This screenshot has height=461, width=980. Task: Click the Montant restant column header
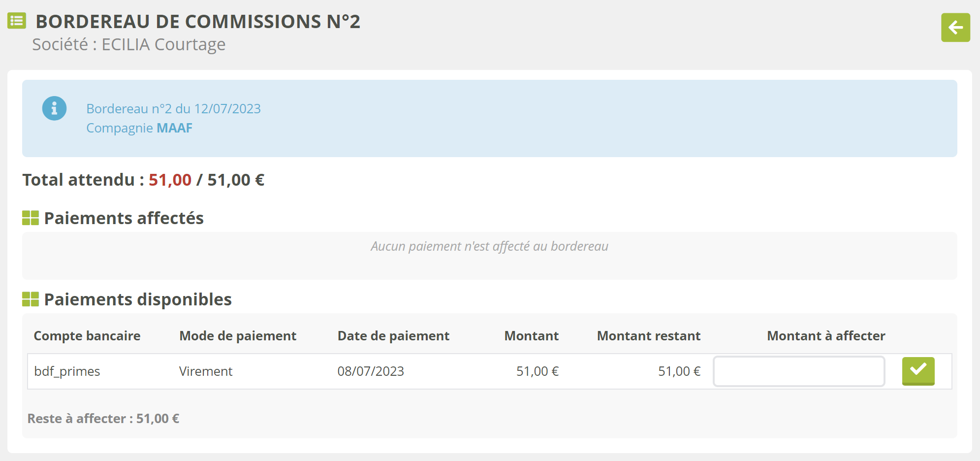[x=648, y=336]
